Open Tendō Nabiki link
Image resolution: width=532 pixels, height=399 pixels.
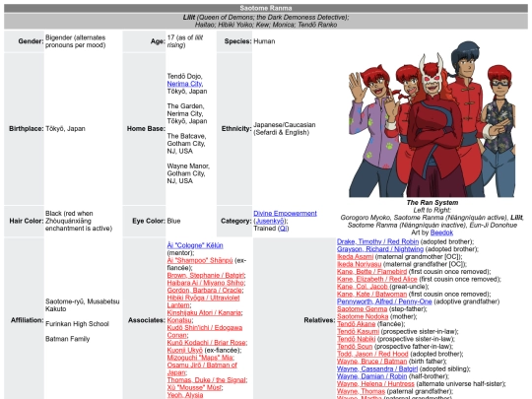pos(356,339)
